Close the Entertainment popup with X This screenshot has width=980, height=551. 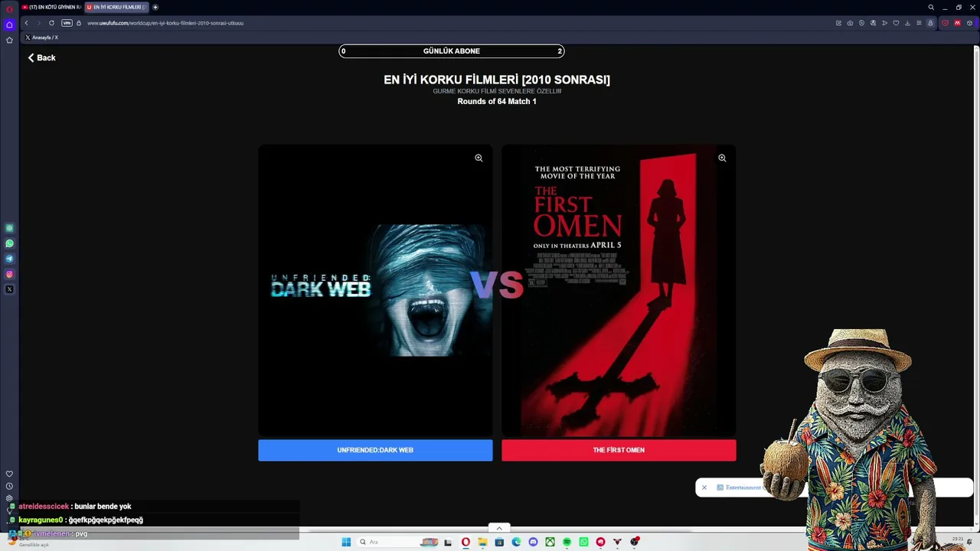pos(704,487)
